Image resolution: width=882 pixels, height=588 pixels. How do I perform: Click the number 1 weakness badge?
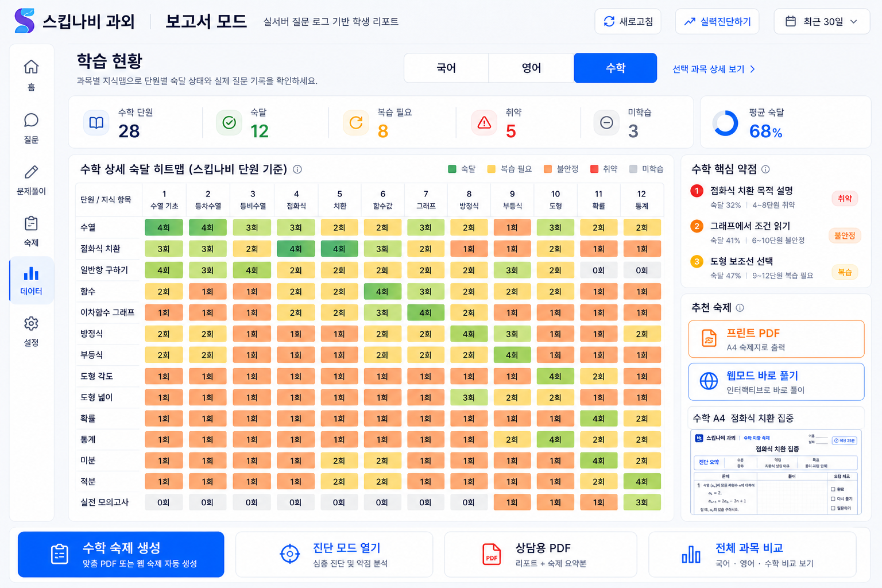click(x=697, y=191)
